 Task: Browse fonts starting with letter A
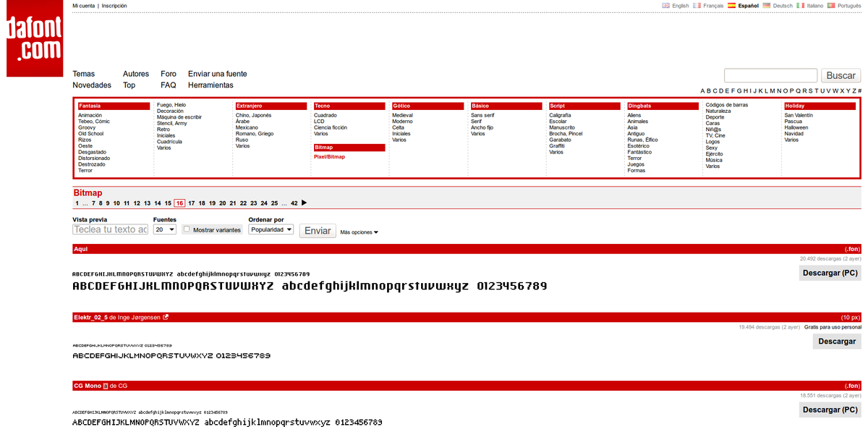pyautogui.click(x=702, y=91)
